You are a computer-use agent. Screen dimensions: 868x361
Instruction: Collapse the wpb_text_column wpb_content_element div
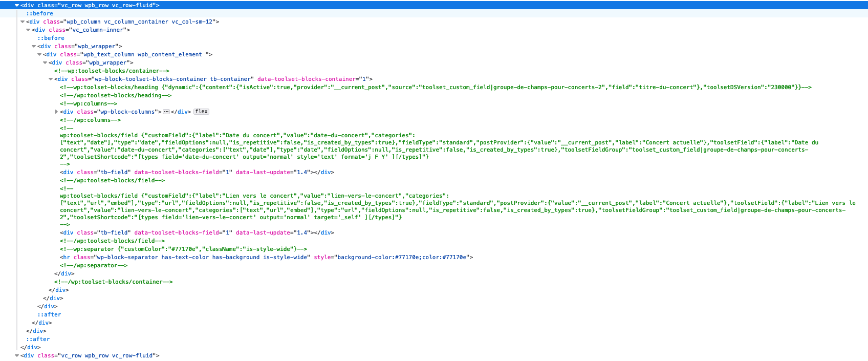39,54
